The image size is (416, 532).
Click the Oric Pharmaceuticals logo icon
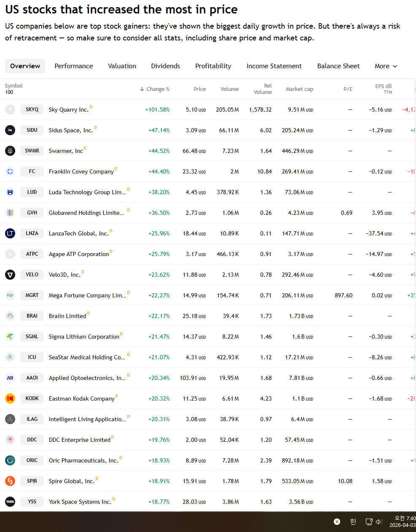(x=10, y=460)
